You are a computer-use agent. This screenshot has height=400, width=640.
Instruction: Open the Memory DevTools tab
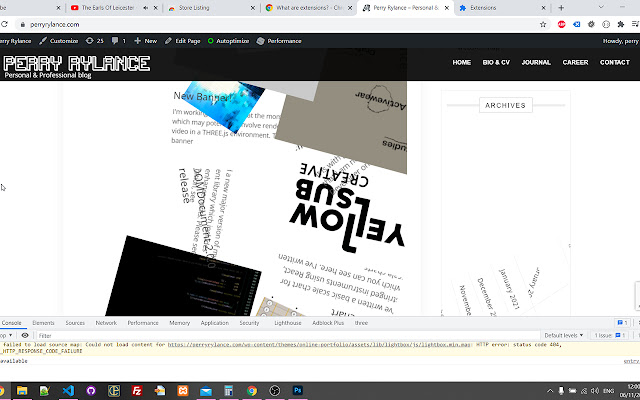pos(180,323)
